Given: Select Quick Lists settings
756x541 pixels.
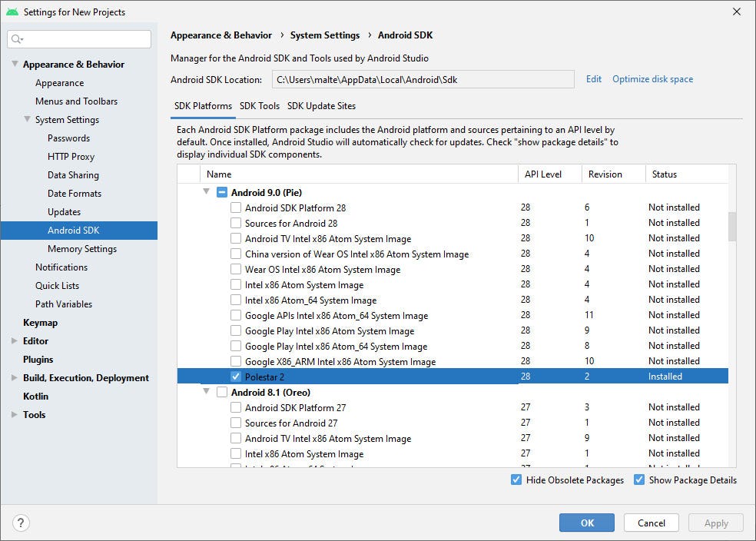Looking at the screenshot, I should (57, 285).
